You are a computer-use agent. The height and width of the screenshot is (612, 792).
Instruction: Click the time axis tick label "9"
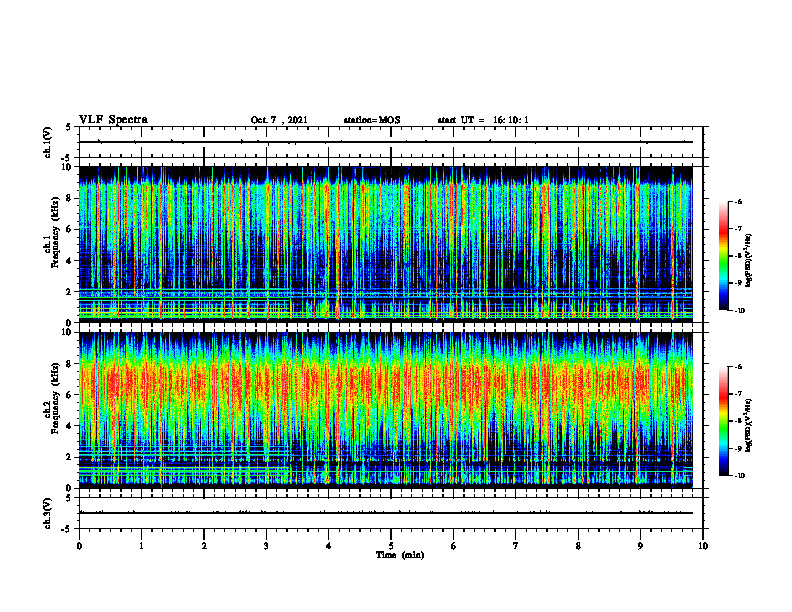(x=640, y=546)
